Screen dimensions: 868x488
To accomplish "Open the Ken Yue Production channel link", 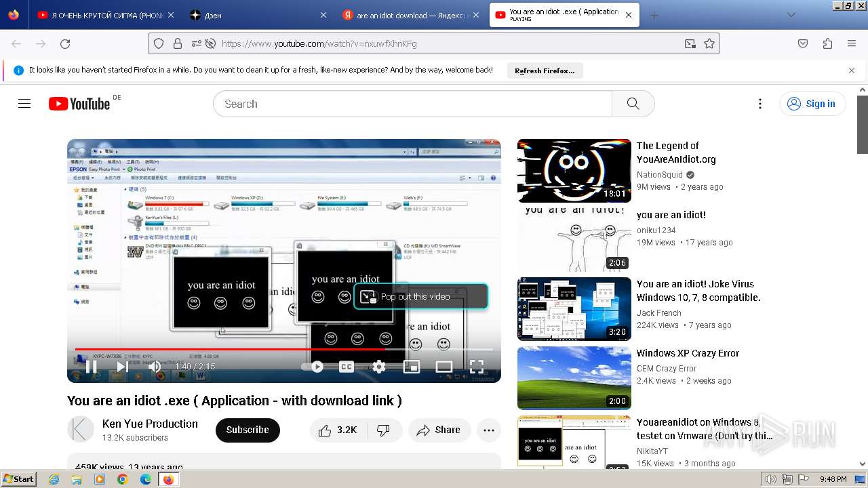I will (x=150, y=424).
